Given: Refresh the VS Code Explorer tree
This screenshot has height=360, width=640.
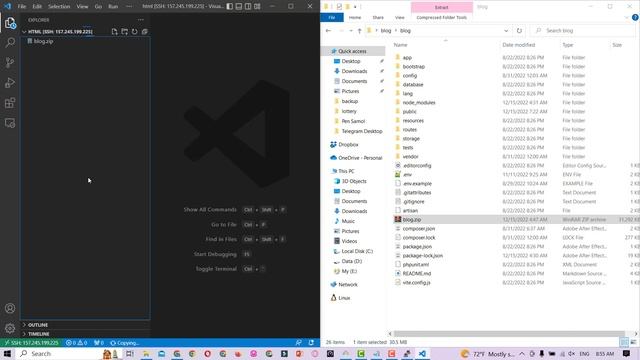Looking at the screenshot, I should pyautogui.click(x=134, y=31).
